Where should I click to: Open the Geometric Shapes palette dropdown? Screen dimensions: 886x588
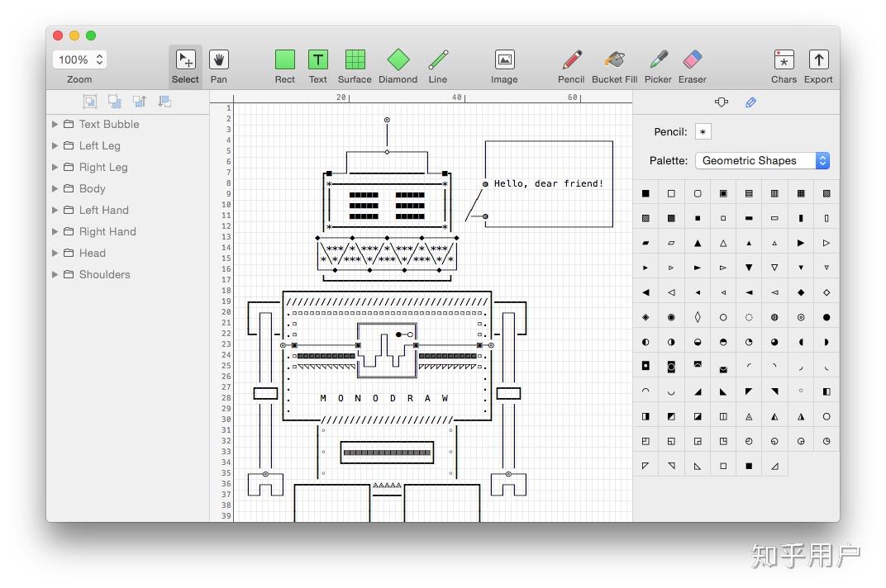point(762,160)
